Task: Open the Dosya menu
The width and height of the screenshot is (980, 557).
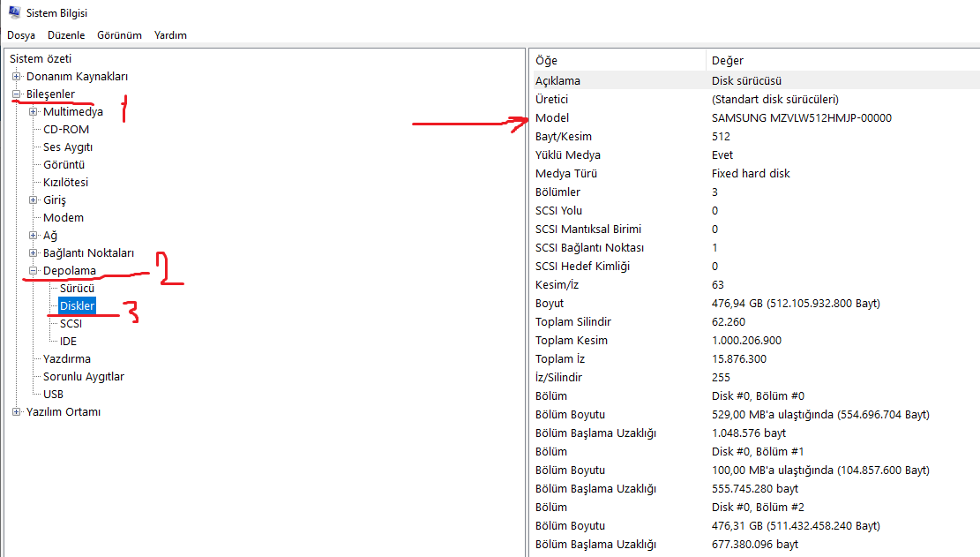Action: pyautogui.click(x=21, y=35)
